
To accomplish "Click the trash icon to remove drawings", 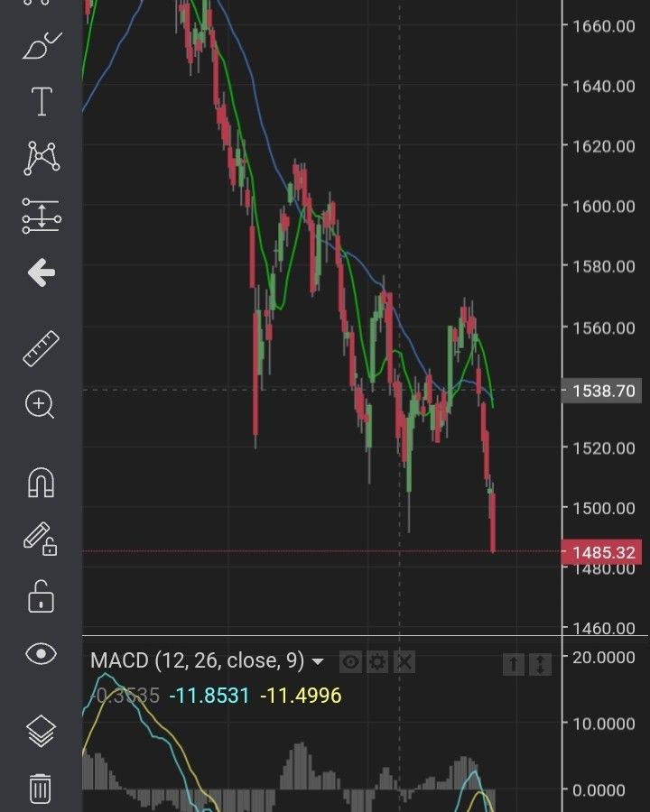I will tap(41, 788).
